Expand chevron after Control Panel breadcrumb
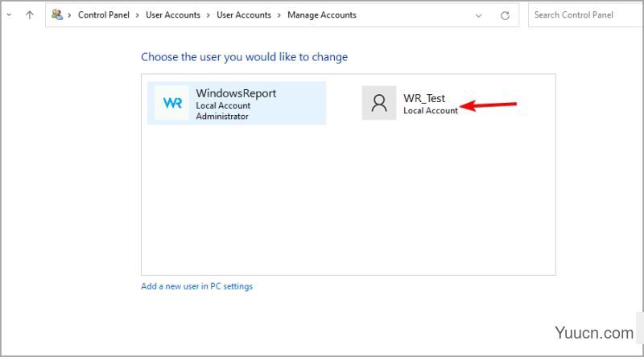The width and height of the screenshot is (644, 357). pos(137,15)
